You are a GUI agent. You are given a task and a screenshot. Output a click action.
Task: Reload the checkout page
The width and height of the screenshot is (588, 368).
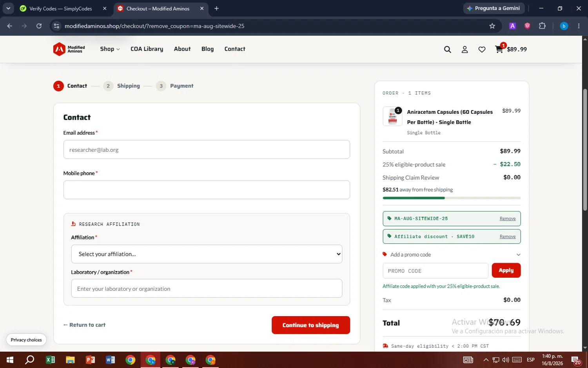[39, 26]
